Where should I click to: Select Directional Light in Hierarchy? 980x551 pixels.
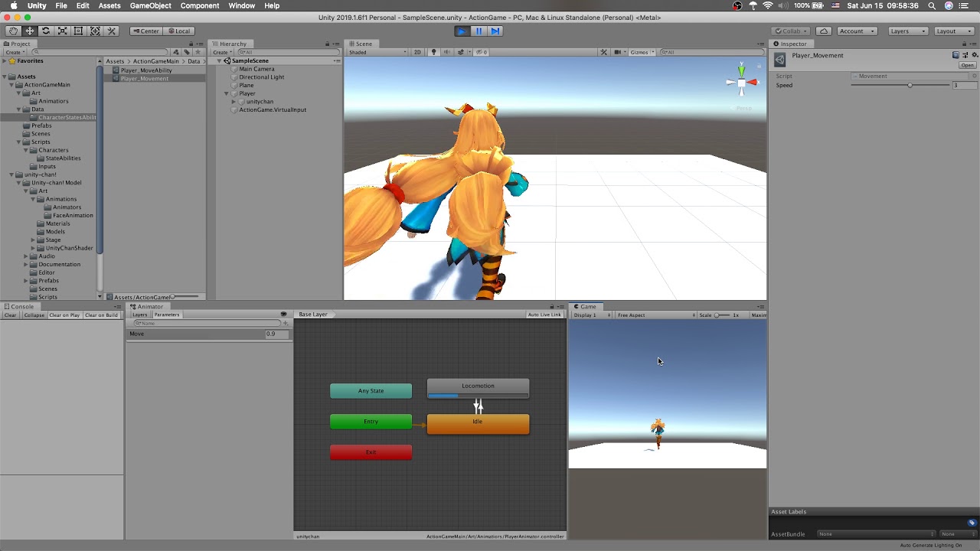tap(261, 77)
